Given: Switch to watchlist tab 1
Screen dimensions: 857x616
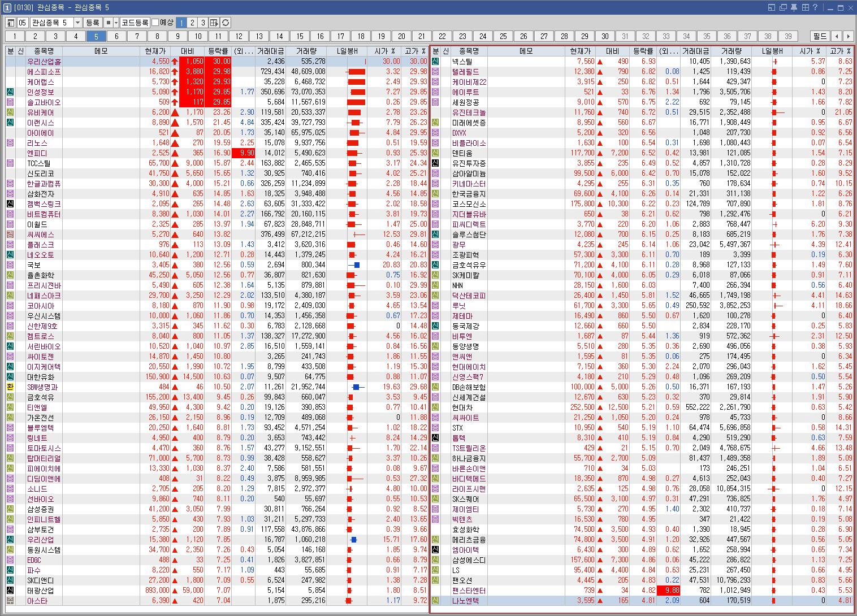Looking at the screenshot, I should tap(15, 36).
